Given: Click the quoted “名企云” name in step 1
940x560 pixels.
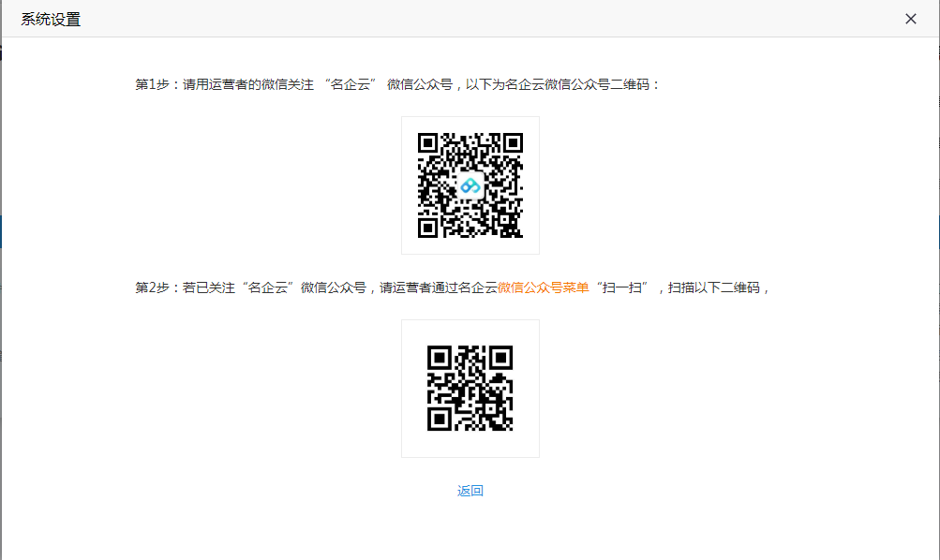Looking at the screenshot, I should point(351,84).
